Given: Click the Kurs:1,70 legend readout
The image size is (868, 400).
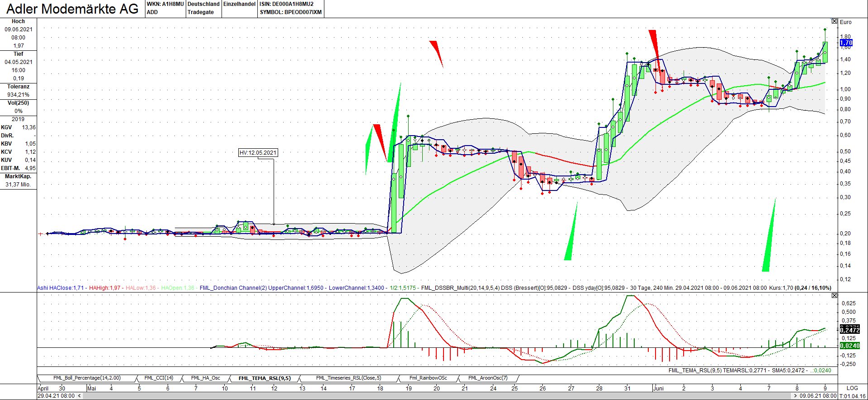Looking at the screenshot, I should (x=782, y=288).
